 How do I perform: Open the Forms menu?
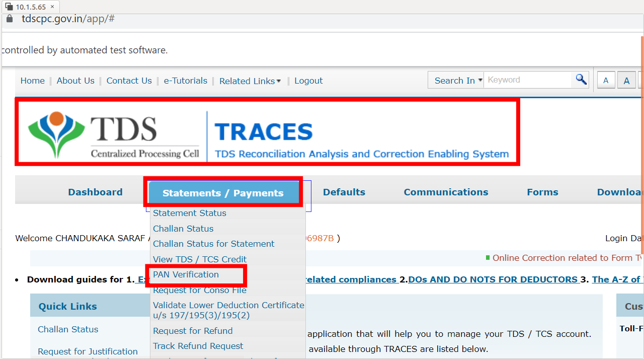pos(542,192)
